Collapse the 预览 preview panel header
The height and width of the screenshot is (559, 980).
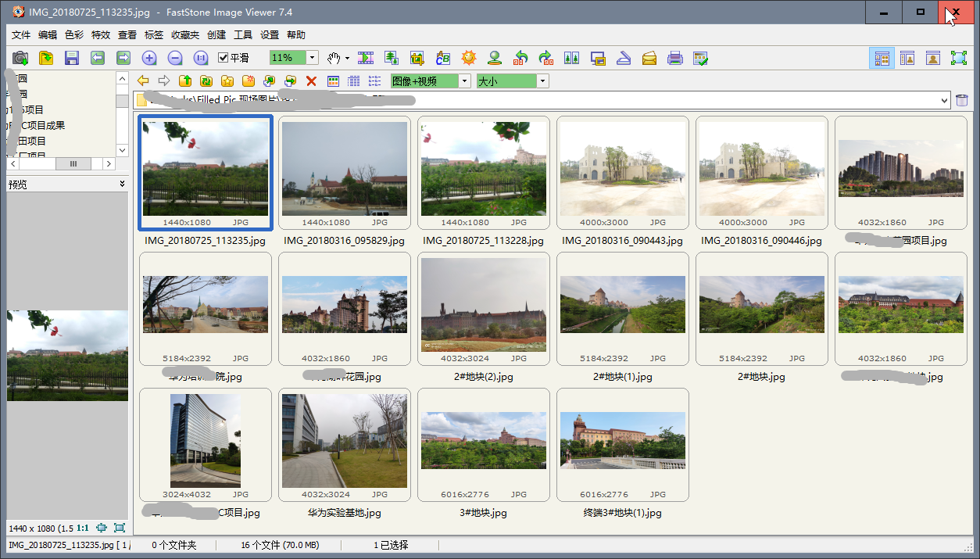coord(122,184)
